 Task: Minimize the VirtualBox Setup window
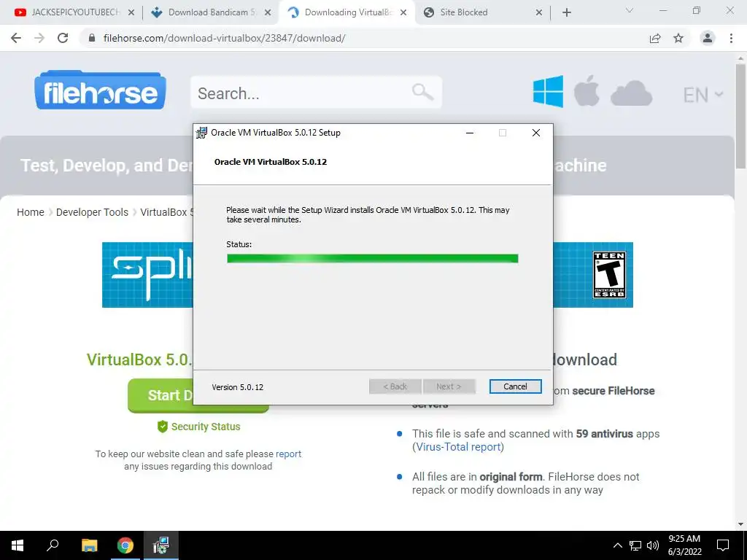[470, 133]
